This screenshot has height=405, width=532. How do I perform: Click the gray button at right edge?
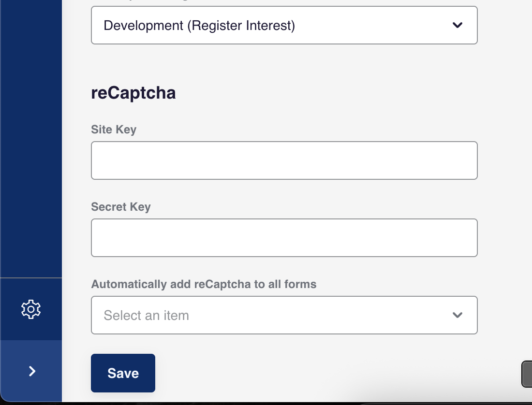tap(527, 374)
